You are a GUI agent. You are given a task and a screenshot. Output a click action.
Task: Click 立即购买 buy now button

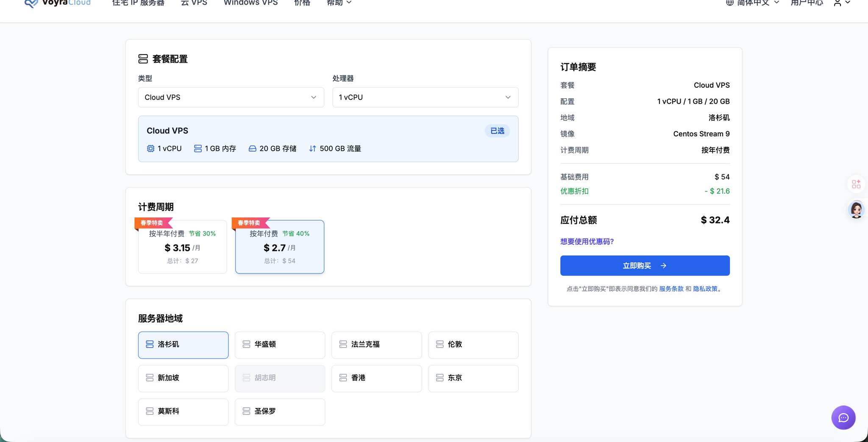tap(645, 265)
